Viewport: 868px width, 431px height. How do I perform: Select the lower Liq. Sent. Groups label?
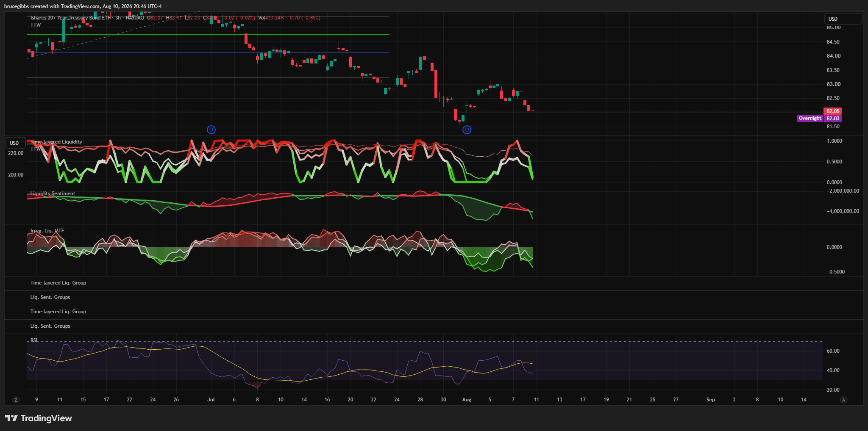(x=50, y=326)
